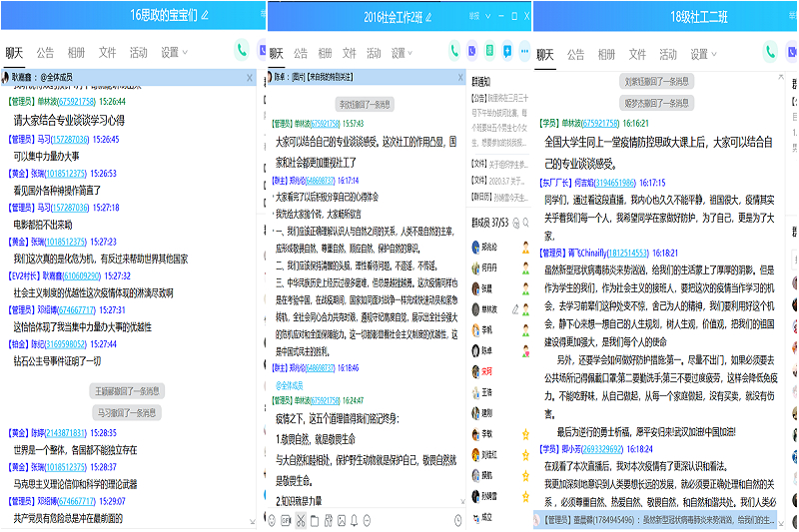Click QQ number 3194651986 in 18级社工二班
The image size is (799, 532).
pyautogui.click(x=615, y=183)
